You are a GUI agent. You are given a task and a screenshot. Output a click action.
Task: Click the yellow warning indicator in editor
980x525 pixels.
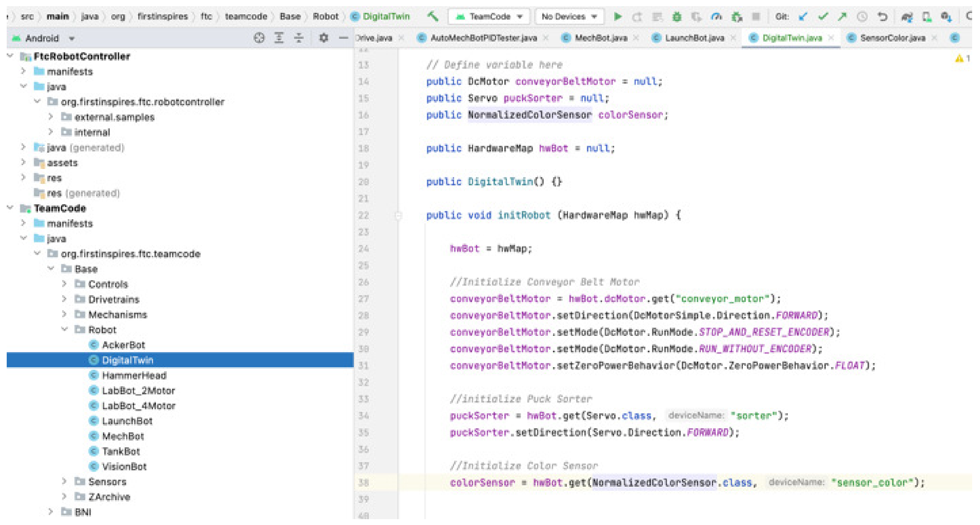click(960, 58)
